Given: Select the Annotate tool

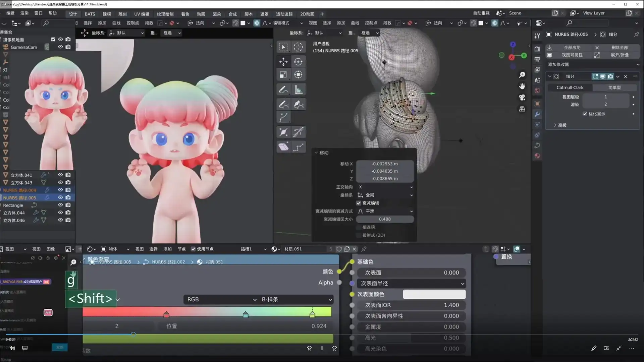Looking at the screenshot, I should [283, 89].
